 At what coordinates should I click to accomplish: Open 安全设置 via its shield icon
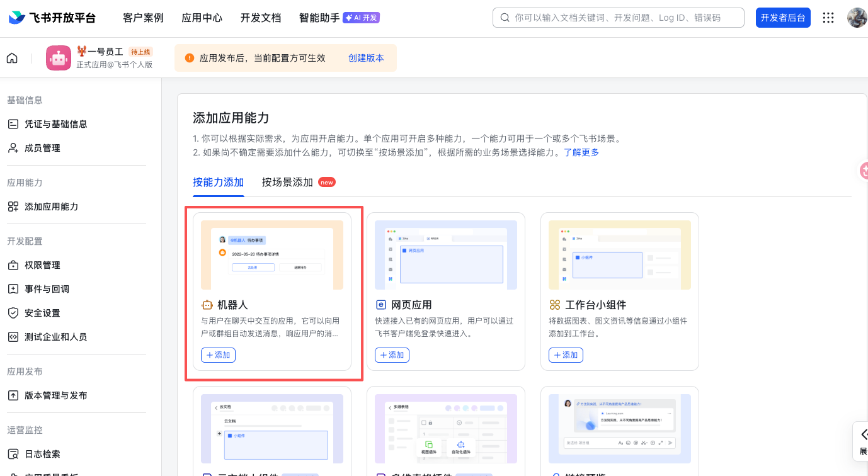[13, 312]
